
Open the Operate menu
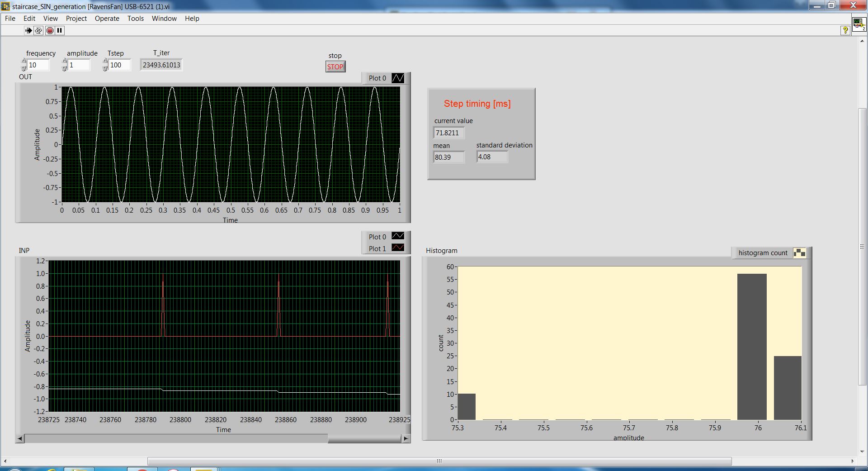pyautogui.click(x=107, y=19)
